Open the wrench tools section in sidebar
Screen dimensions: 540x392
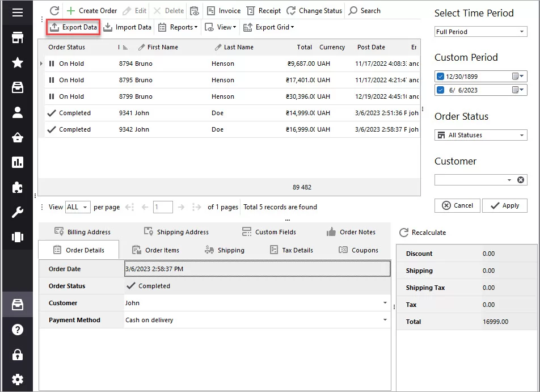coord(17,212)
